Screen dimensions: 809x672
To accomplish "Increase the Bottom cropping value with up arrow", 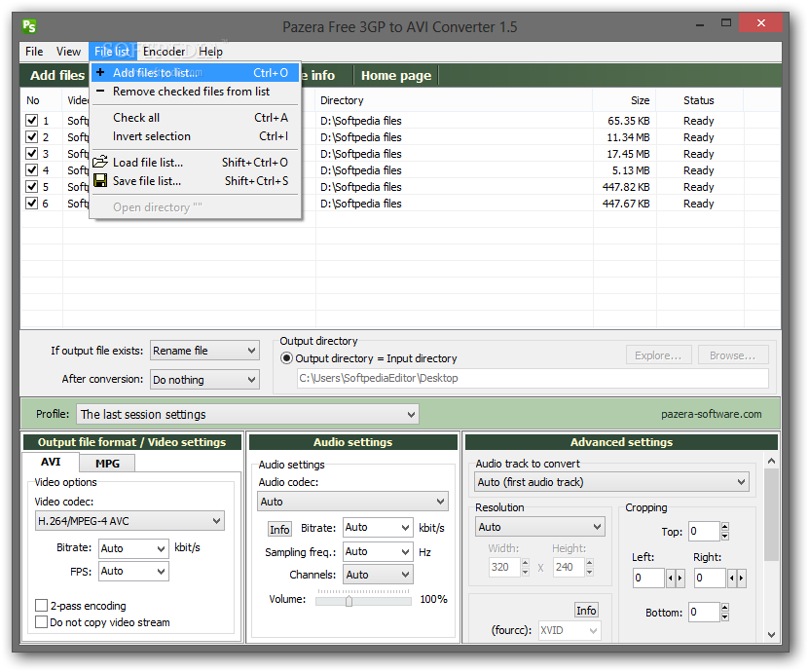I will (x=725, y=608).
